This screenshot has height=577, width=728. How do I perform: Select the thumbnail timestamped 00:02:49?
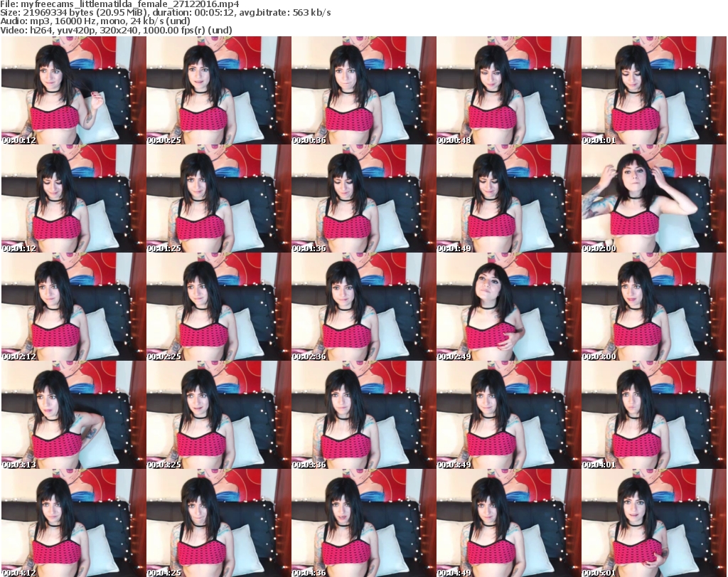coord(509,307)
